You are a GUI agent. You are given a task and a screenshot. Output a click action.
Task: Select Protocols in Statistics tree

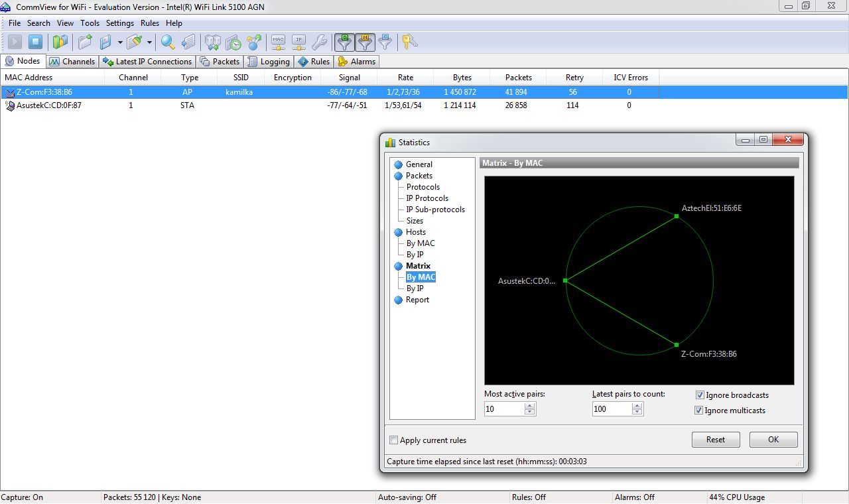click(423, 187)
